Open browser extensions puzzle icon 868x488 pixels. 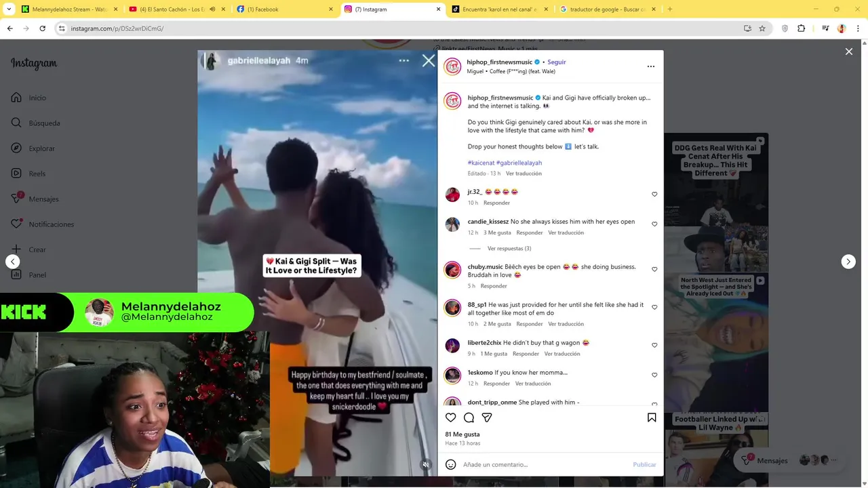click(801, 28)
